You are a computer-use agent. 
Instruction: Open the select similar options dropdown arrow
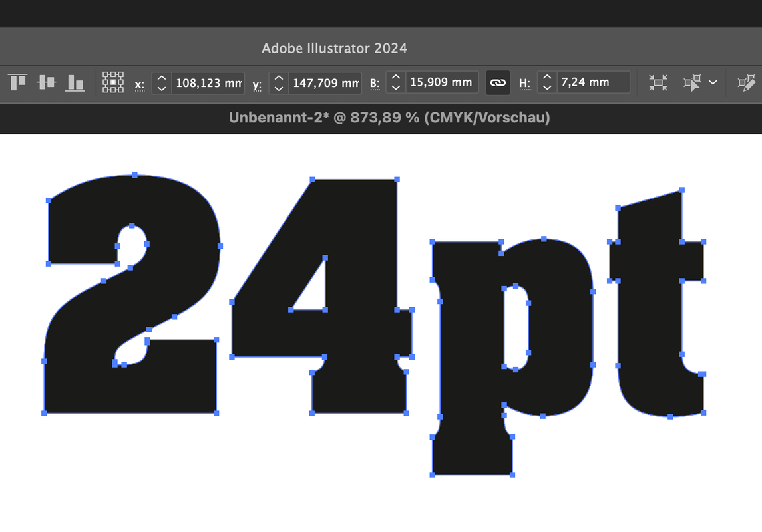(x=713, y=82)
